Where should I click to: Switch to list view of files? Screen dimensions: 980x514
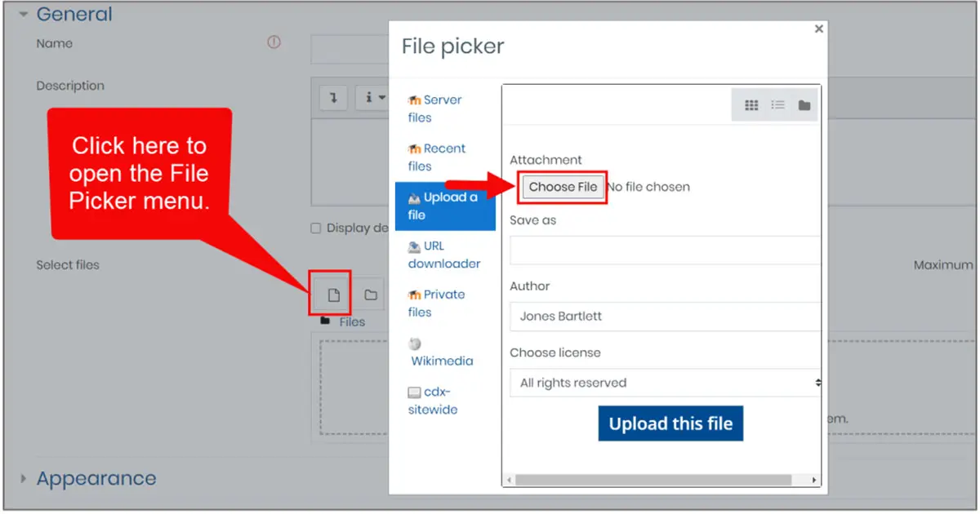point(777,104)
